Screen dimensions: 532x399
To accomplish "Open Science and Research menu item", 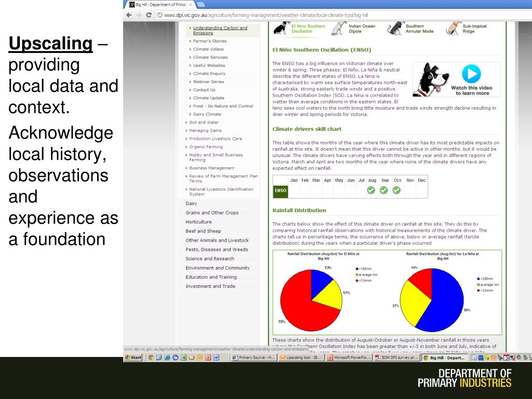I will (x=210, y=259).
